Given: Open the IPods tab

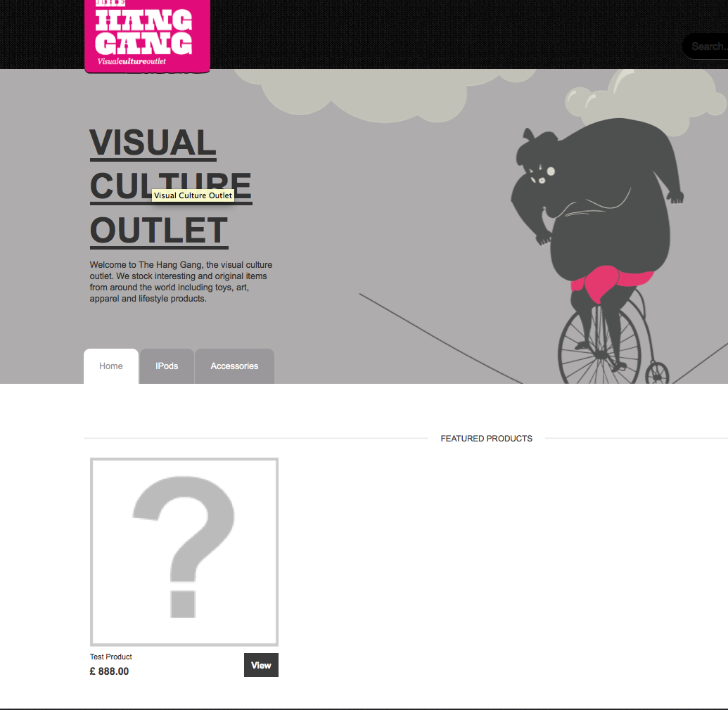Looking at the screenshot, I should click(167, 366).
